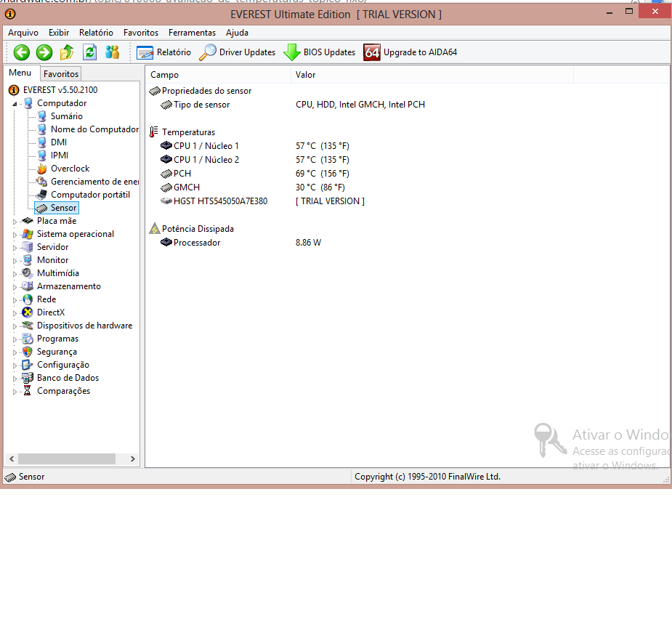
Task: Select Gerenciamento de energia in the tree
Action: click(94, 182)
